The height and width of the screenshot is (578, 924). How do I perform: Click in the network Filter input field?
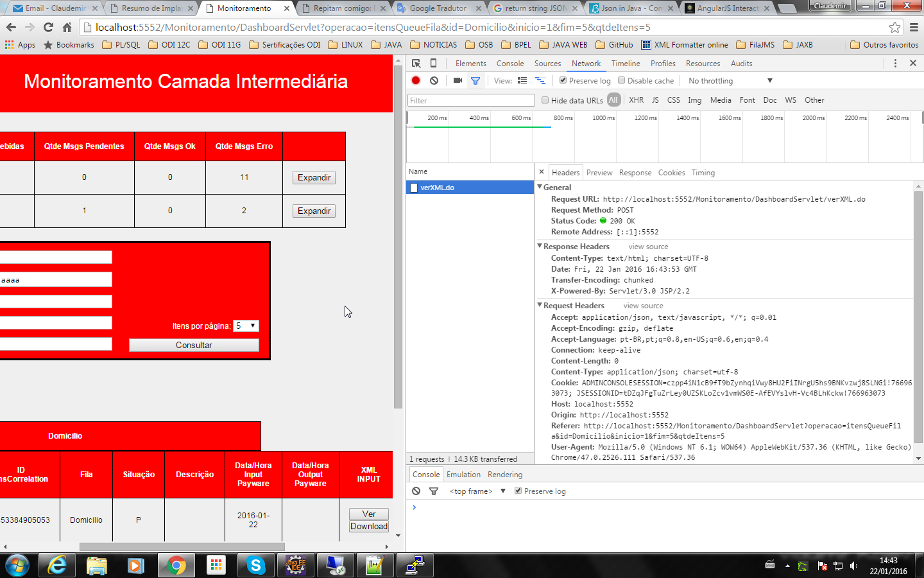click(x=471, y=100)
